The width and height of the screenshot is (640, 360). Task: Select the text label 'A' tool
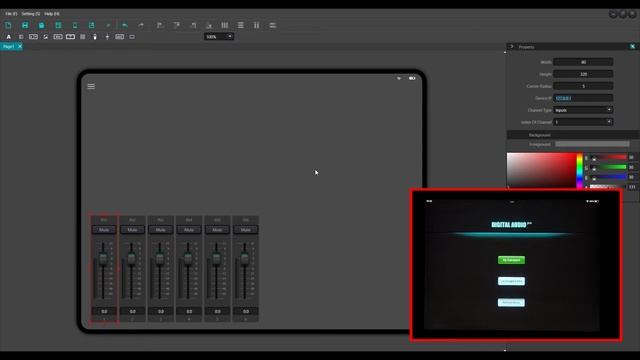8,37
